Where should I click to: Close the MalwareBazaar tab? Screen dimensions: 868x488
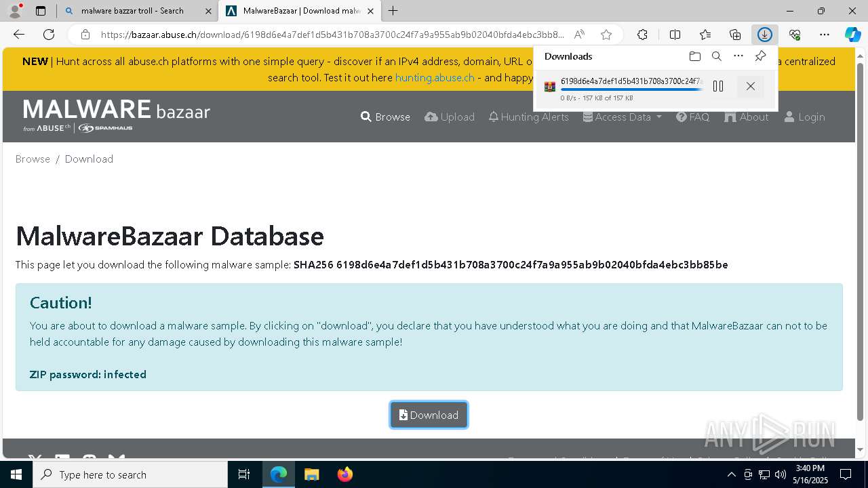(x=370, y=11)
